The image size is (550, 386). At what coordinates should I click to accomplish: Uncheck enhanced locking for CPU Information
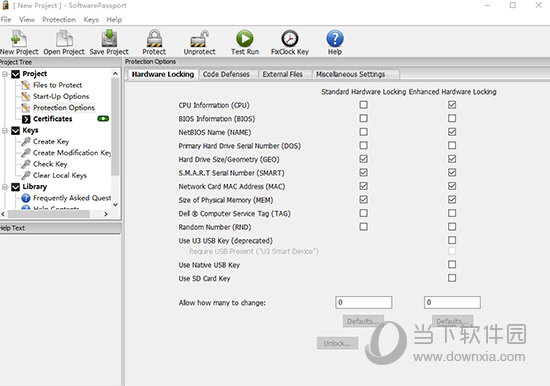point(452,105)
